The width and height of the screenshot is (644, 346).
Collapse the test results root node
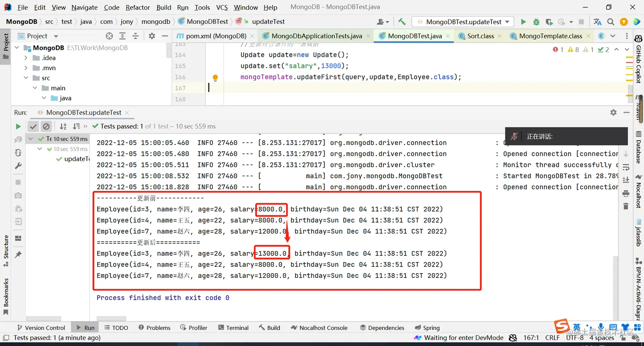click(x=31, y=138)
